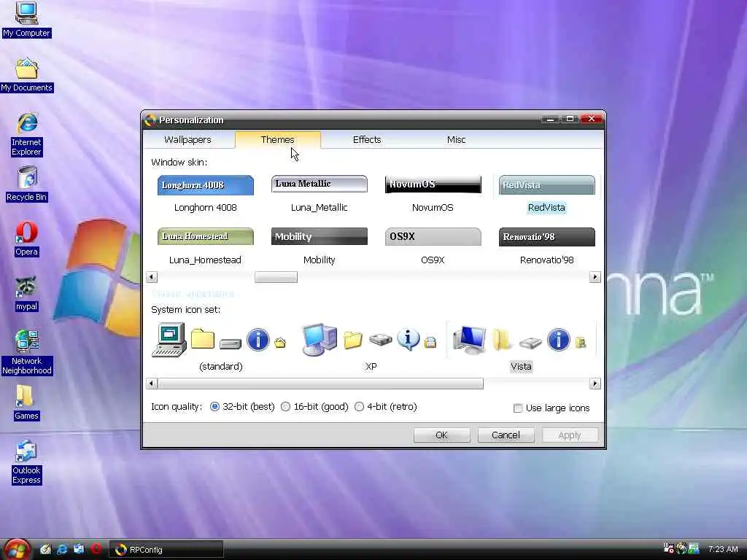Open My Computer desktop icon

point(26,19)
